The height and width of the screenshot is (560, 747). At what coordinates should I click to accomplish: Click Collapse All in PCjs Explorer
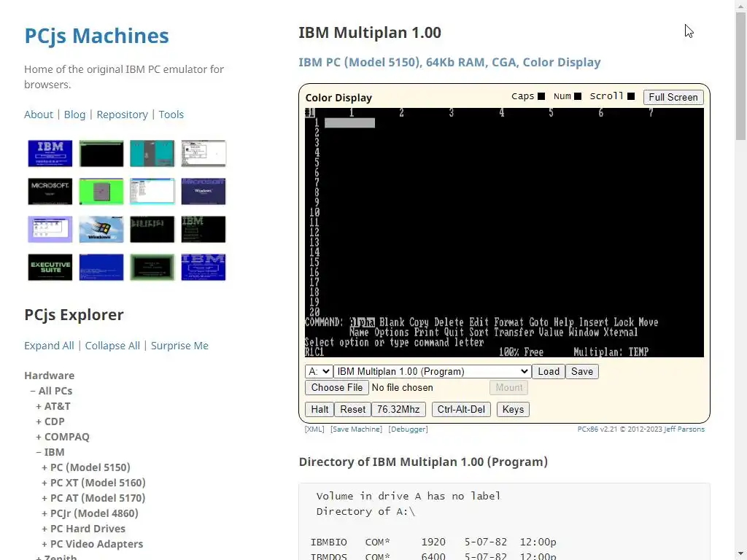click(x=112, y=346)
